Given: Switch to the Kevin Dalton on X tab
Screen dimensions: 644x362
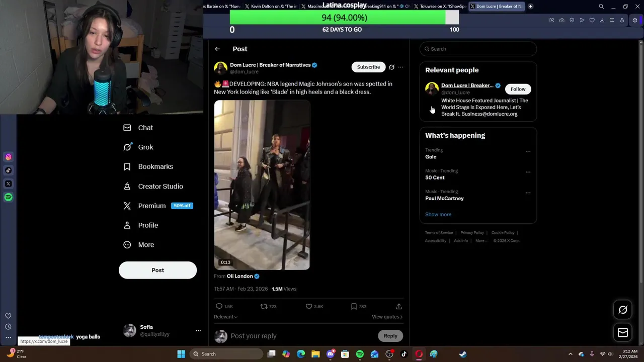Looking at the screenshot, I should click(271, 7).
